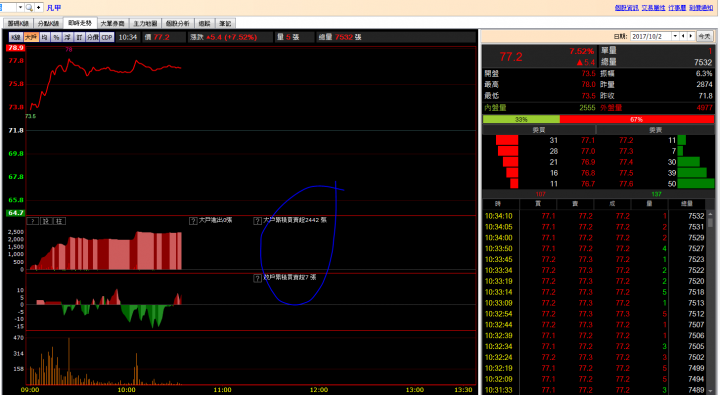Click the tick row at 10:31:33

point(595,390)
